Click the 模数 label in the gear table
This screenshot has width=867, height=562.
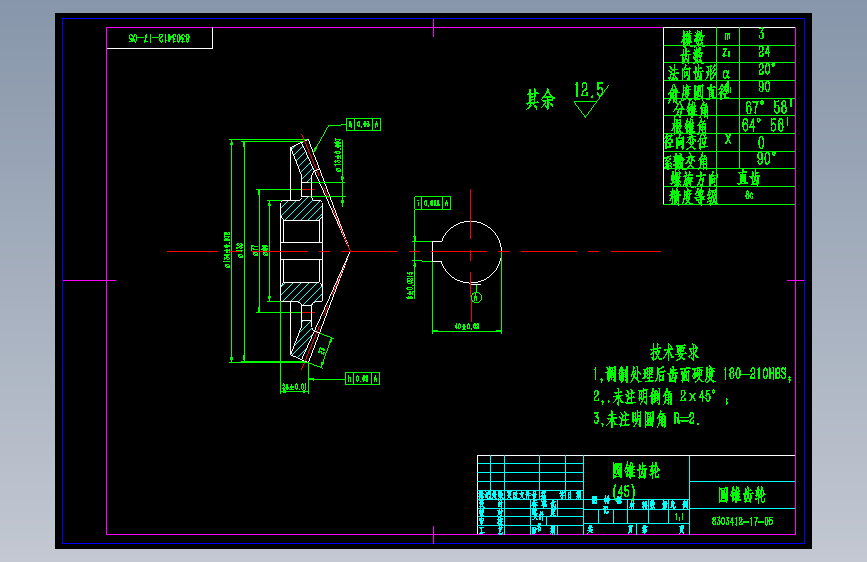(x=692, y=38)
